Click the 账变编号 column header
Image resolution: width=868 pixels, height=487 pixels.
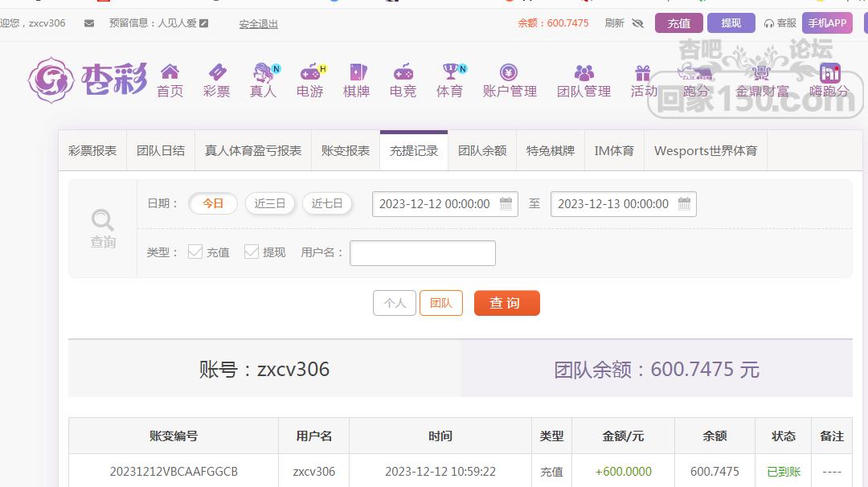pos(174,436)
